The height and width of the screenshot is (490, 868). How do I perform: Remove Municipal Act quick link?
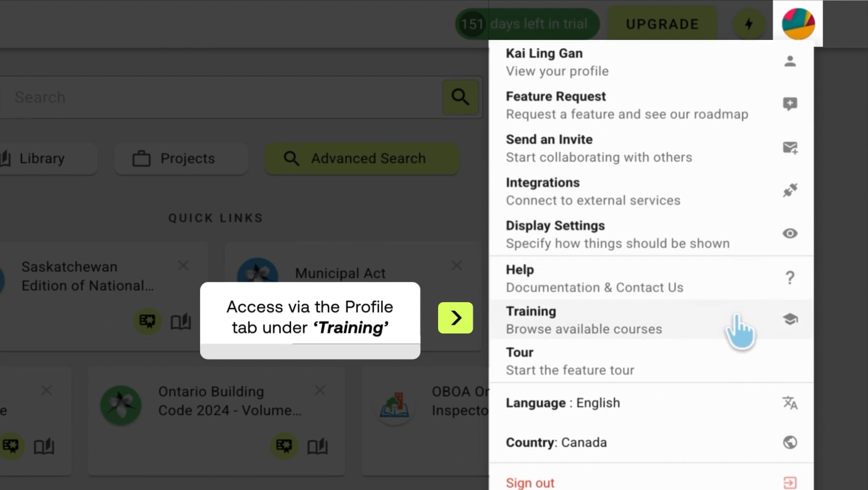click(457, 265)
